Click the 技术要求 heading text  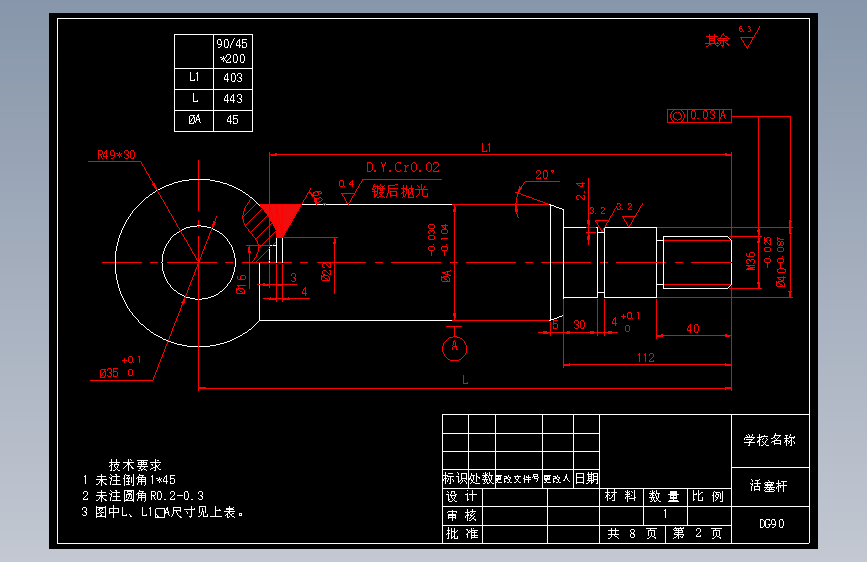pos(135,465)
